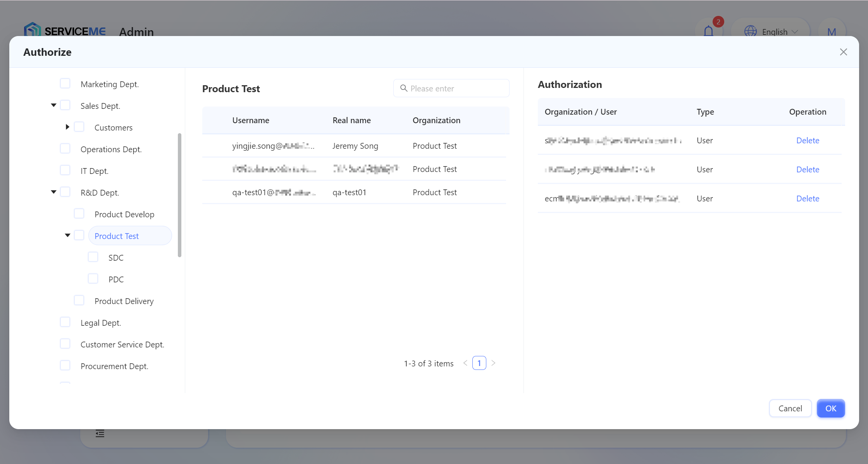
Task: Tick the SDC checkbox
Action: [93, 257]
